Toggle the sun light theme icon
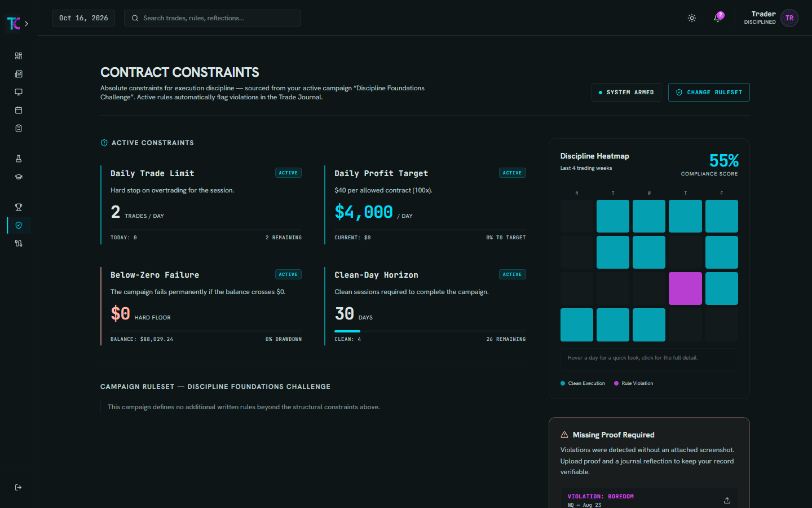Image resolution: width=812 pixels, height=508 pixels. coord(692,18)
